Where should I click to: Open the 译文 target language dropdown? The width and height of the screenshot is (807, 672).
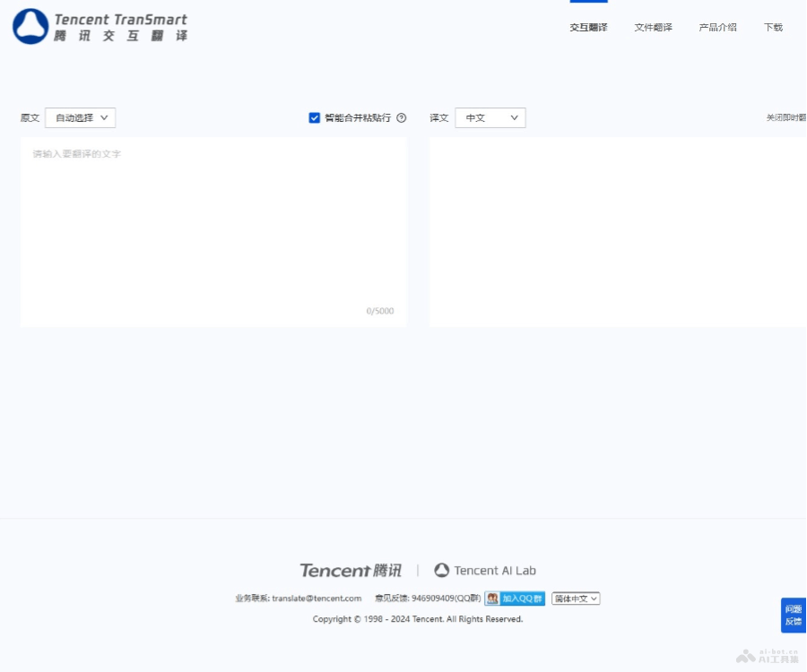click(490, 117)
